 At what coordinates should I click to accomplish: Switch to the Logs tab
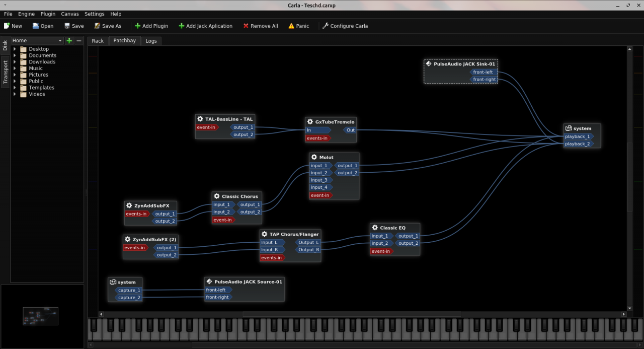point(151,41)
